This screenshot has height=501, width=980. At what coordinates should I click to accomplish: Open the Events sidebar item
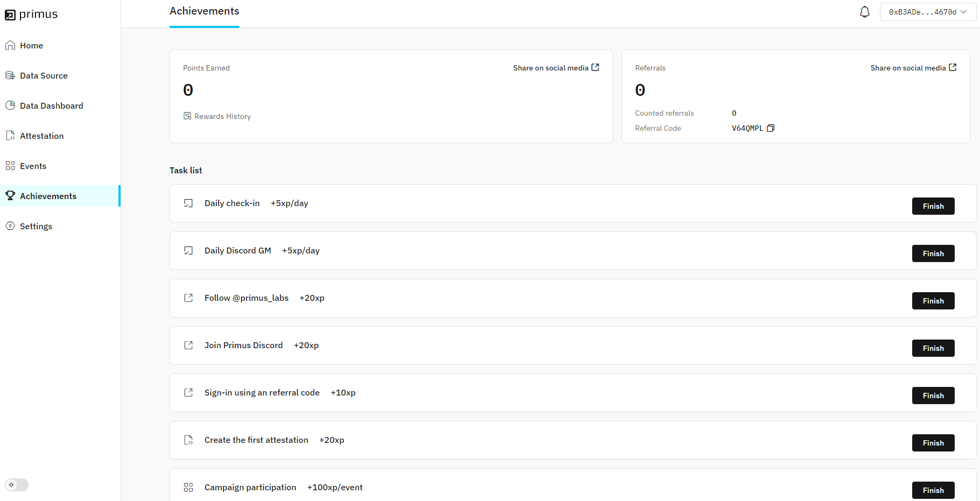(33, 166)
